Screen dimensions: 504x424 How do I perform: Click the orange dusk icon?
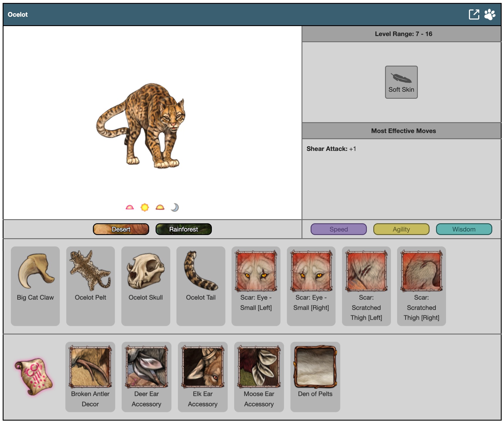tap(160, 207)
